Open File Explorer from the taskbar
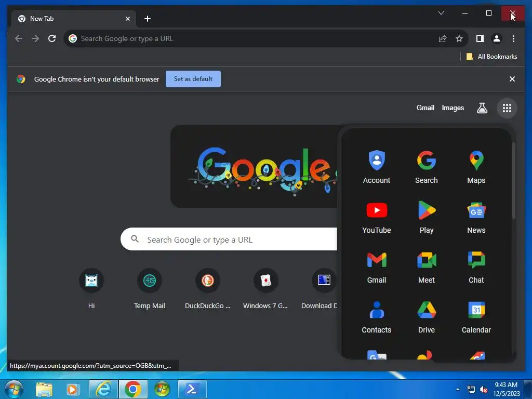The height and width of the screenshot is (399, 532). click(x=44, y=389)
